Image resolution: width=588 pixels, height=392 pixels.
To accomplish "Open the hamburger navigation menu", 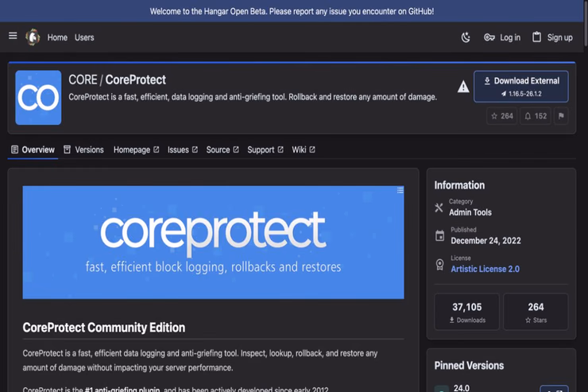I will [x=13, y=36].
